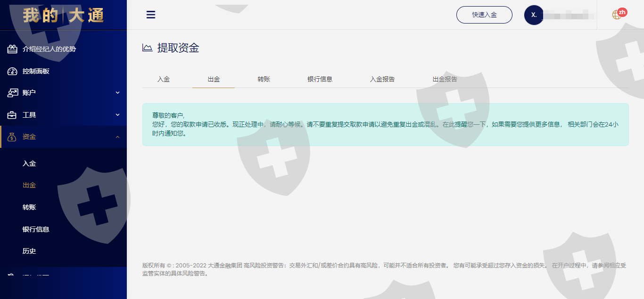Collapse the 资金 submenu chevron
Viewport: 644px width, 299px height.
coord(117,137)
